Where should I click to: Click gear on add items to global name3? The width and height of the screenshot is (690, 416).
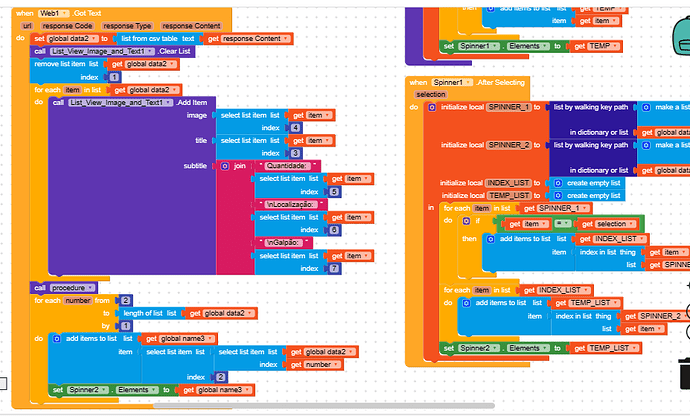56,339
